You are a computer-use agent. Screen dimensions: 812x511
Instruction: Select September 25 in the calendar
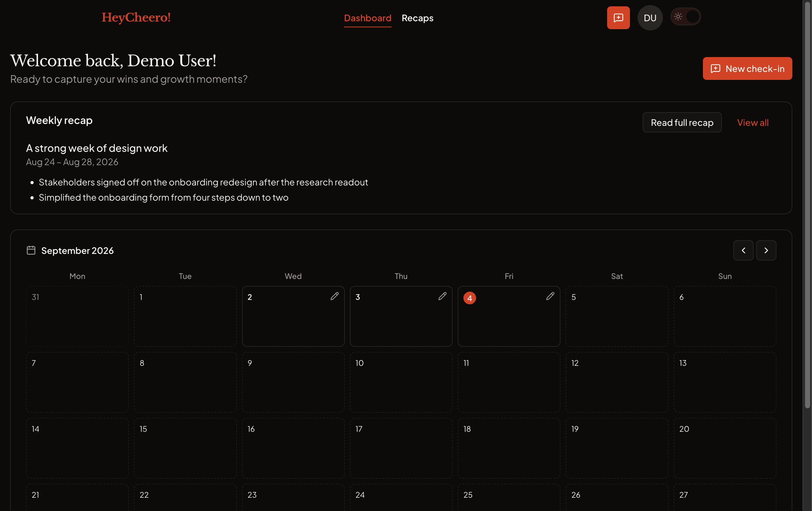tap(509, 497)
